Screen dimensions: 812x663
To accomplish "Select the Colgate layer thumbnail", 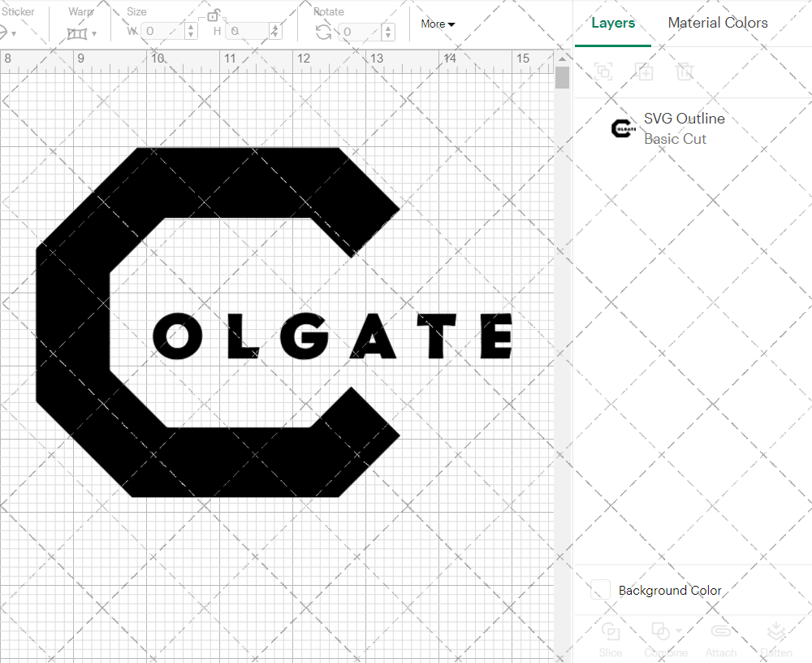I will pyautogui.click(x=624, y=128).
